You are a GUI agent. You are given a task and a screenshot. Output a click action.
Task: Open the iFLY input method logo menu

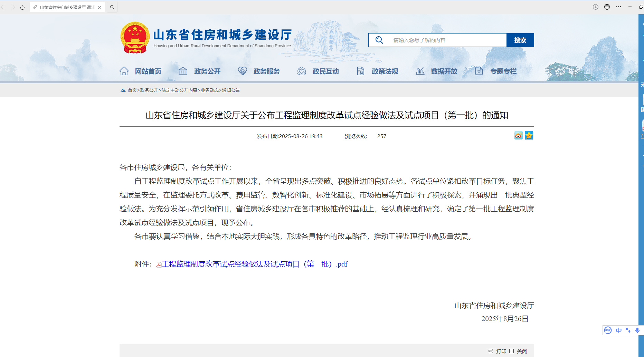click(608, 330)
